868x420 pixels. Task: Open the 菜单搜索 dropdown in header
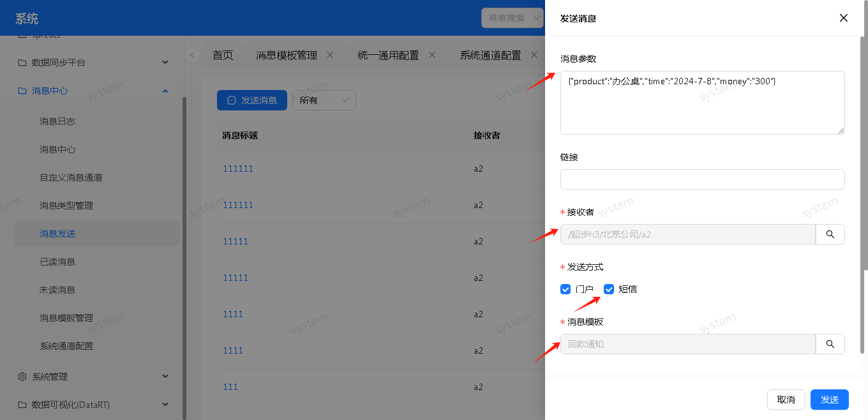coord(512,18)
